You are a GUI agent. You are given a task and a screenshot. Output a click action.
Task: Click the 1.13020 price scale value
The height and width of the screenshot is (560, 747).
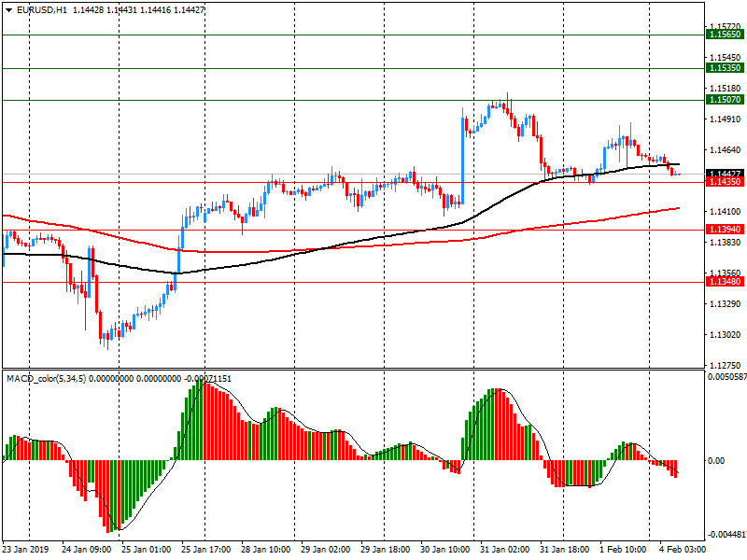click(x=726, y=335)
